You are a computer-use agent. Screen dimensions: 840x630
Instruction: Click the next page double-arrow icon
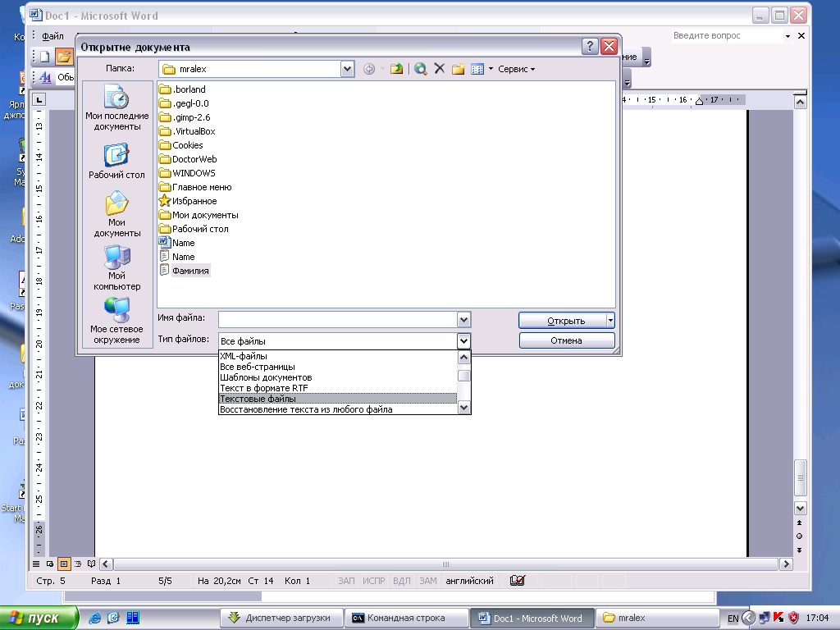(x=799, y=550)
